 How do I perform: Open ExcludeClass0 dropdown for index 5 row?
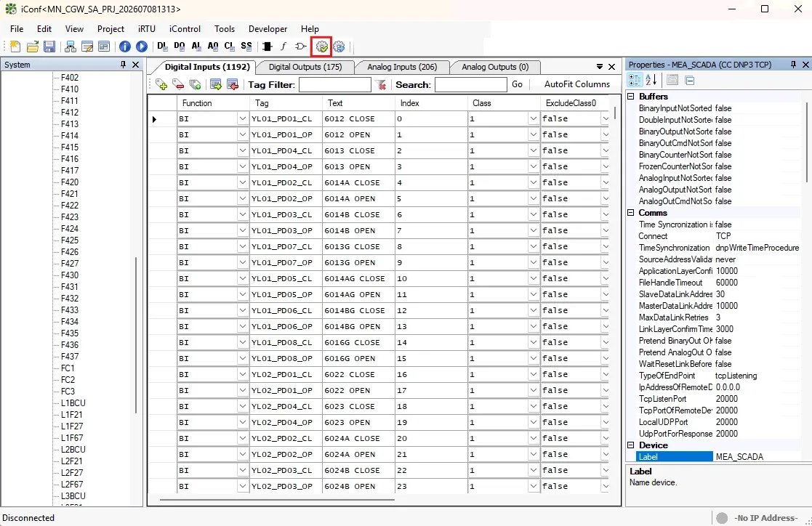605,199
